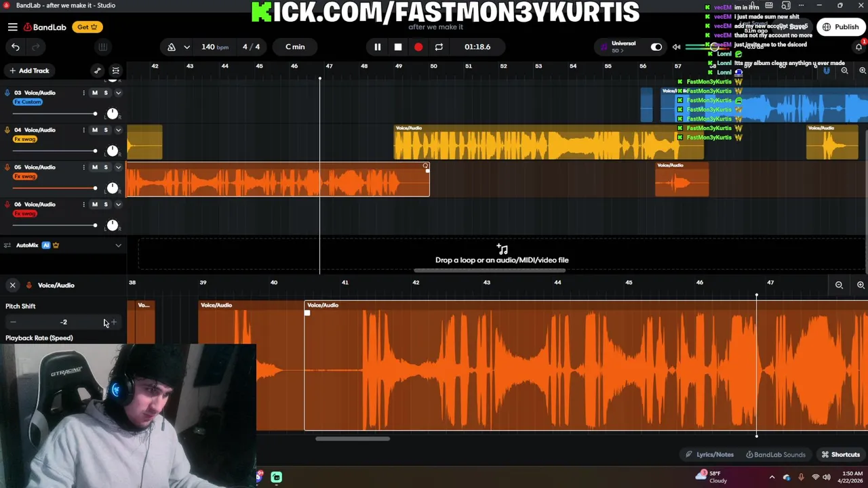
Task: Open track 05 three-dot menu
Action: tap(84, 167)
